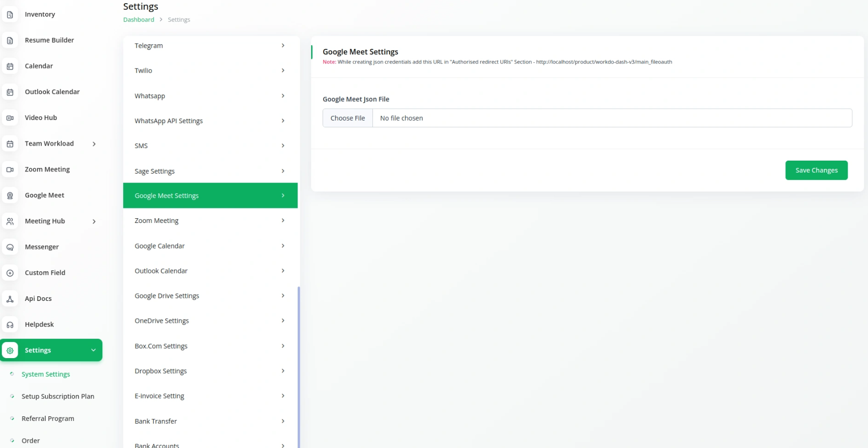Save changes to Google Meet settings
Image resolution: width=868 pixels, height=448 pixels.
[816, 170]
